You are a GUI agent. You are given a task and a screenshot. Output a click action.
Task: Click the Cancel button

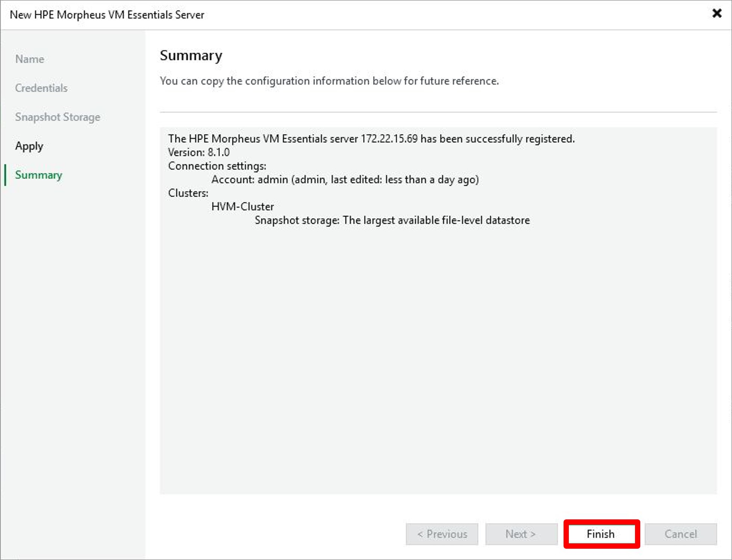point(680,534)
